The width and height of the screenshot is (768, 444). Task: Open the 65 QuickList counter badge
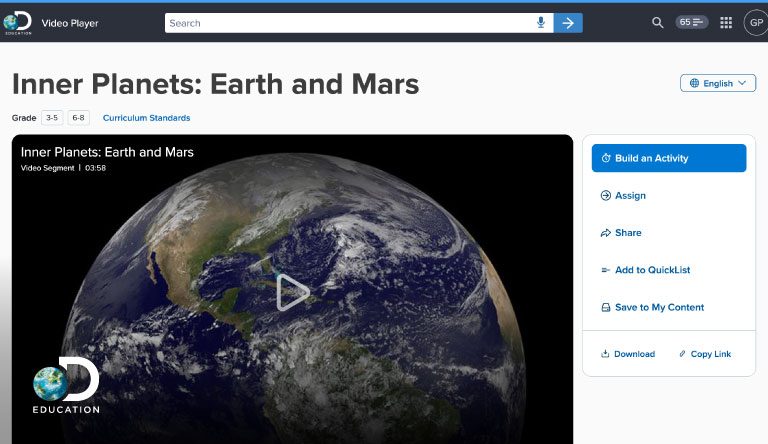(692, 22)
